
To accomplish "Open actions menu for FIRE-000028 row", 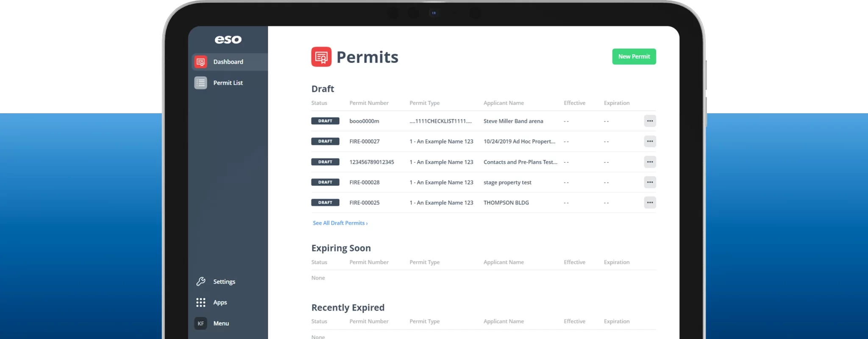I will (650, 182).
